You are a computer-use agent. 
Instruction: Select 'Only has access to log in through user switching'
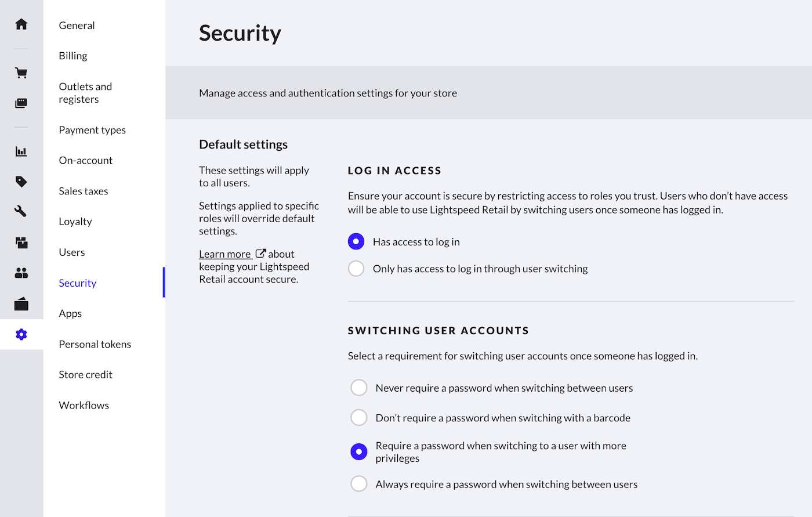356,268
